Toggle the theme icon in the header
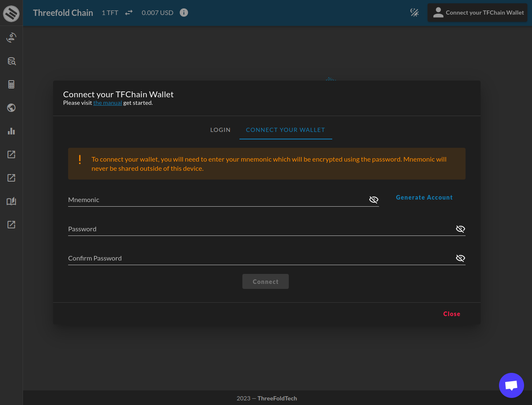The height and width of the screenshot is (405, 532). click(415, 13)
